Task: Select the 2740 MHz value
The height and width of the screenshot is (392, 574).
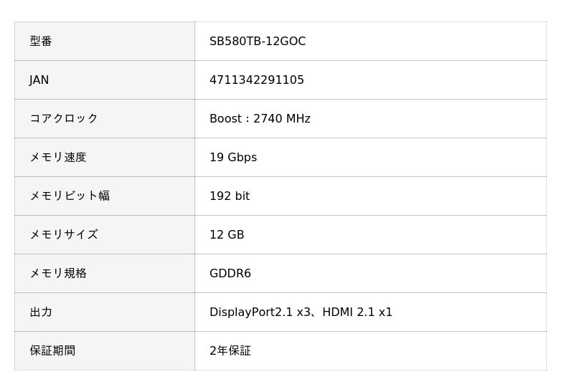Action: click(282, 119)
